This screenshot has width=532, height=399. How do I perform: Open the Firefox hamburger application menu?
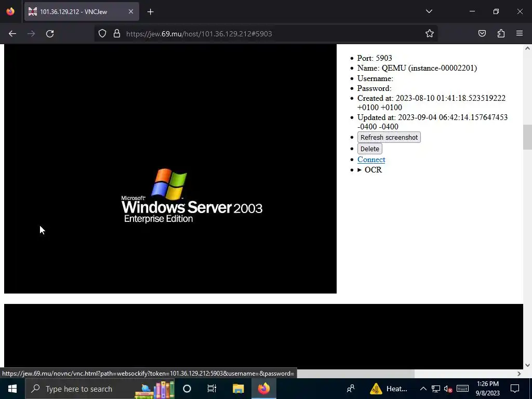pos(520,34)
